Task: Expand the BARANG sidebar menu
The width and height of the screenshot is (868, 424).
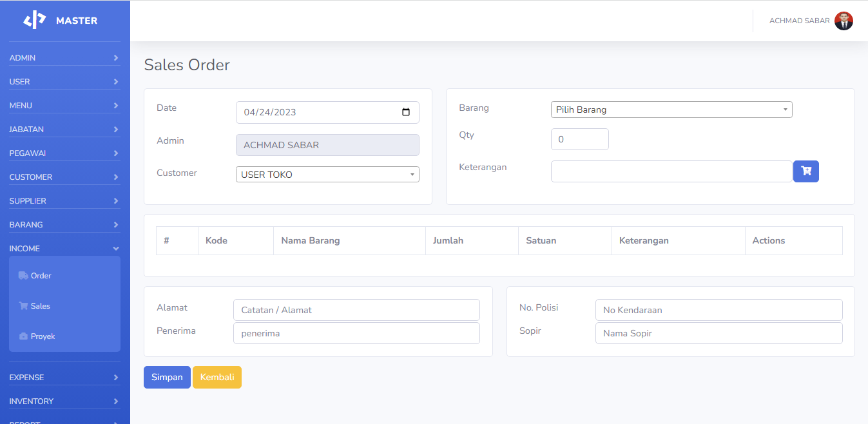Action: click(x=64, y=225)
